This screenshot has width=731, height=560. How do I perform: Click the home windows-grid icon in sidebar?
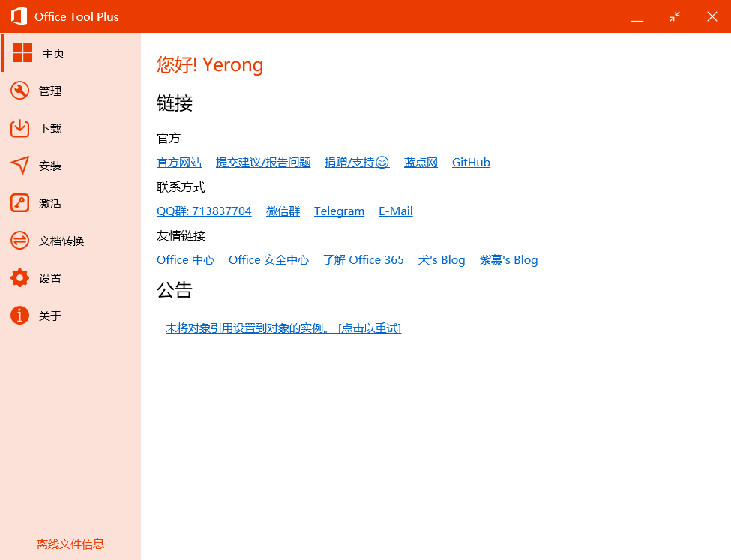pos(22,53)
